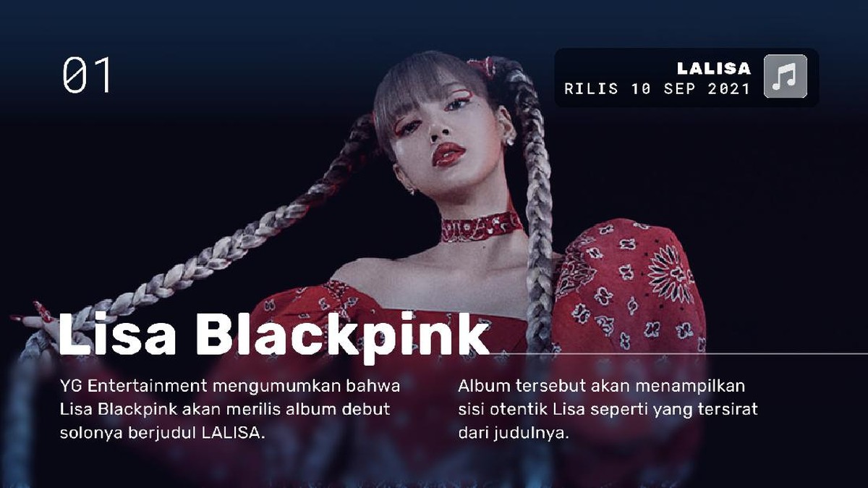Select the slide number 01
868x488 pixels.
(x=87, y=76)
